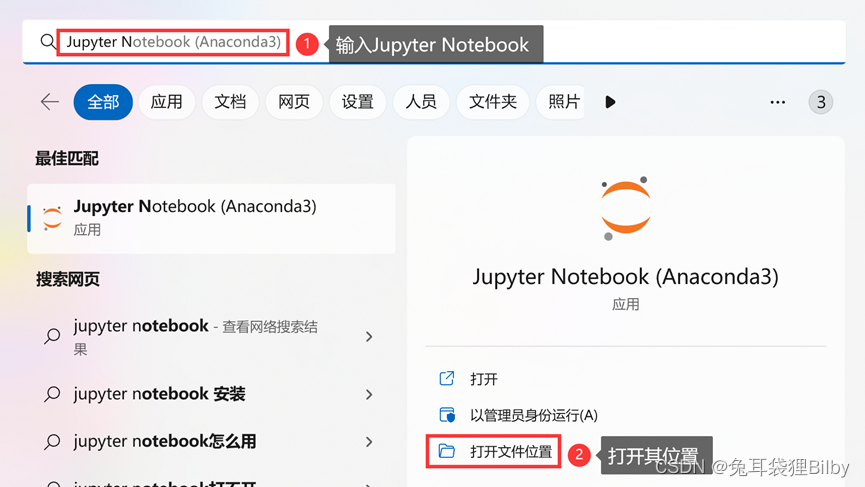865x487 pixels.
Task: Click the 'Jupyter Notebook (Anaconda3)' title in detail pane
Action: pyautogui.click(x=626, y=276)
